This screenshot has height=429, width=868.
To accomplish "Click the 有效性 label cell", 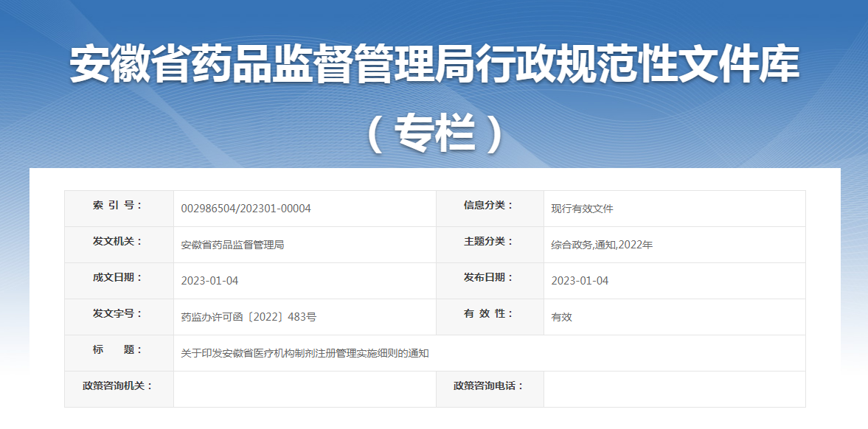I will (490, 317).
